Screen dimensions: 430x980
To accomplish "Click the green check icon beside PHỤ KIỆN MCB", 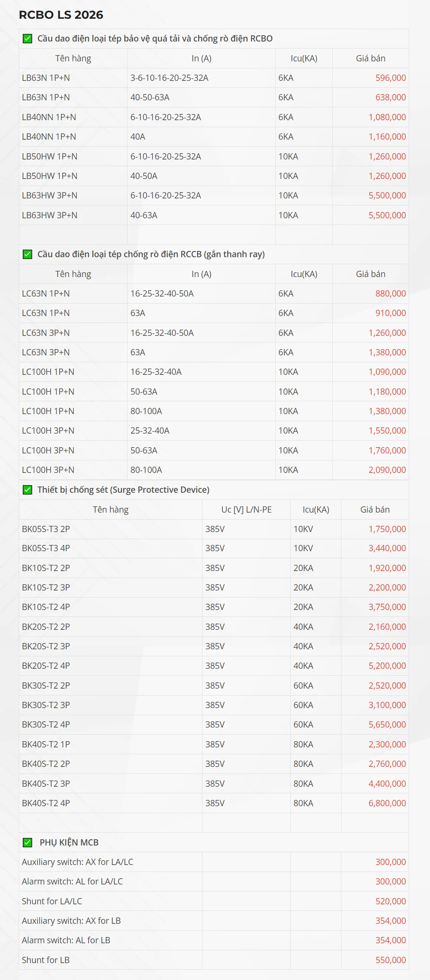I will pyautogui.click(x=28, y=842).
